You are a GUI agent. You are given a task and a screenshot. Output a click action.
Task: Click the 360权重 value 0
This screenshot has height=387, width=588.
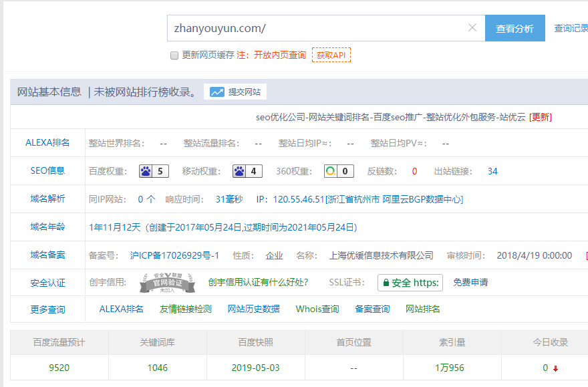[x=345, y=171]
